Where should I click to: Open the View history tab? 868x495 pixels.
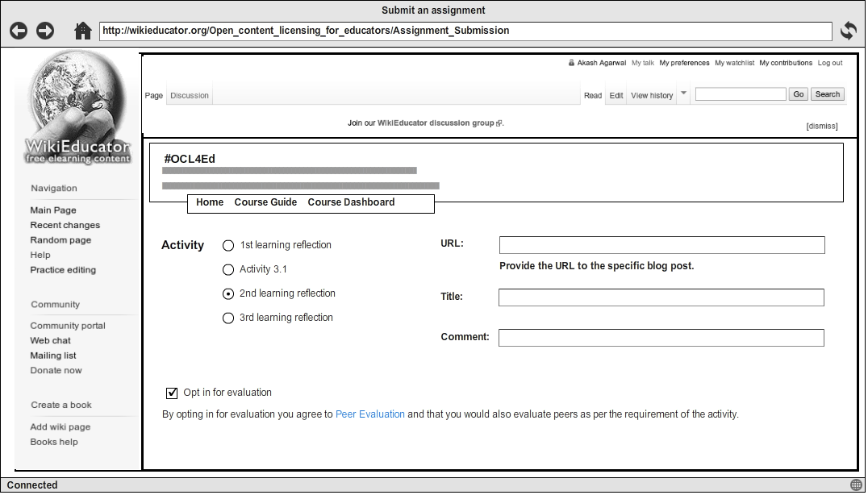point(652,95)
